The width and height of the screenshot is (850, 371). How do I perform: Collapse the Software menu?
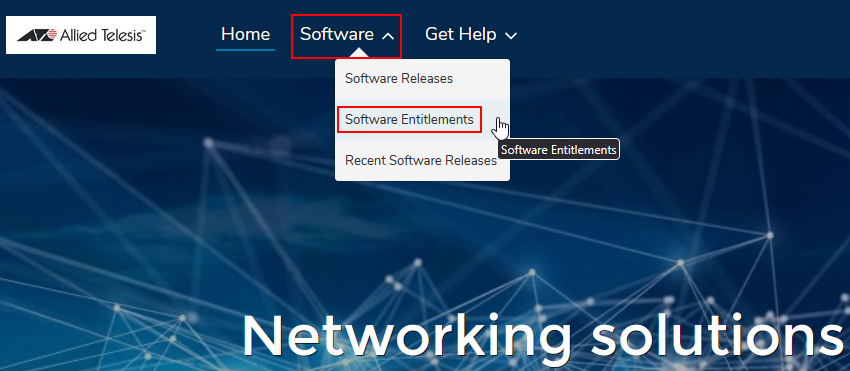pyautogui.click(x=346, y=35)
